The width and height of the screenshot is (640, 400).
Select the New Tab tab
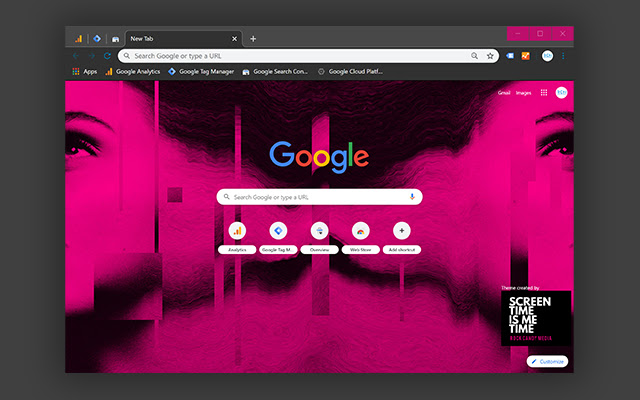[x=184, y=39]
